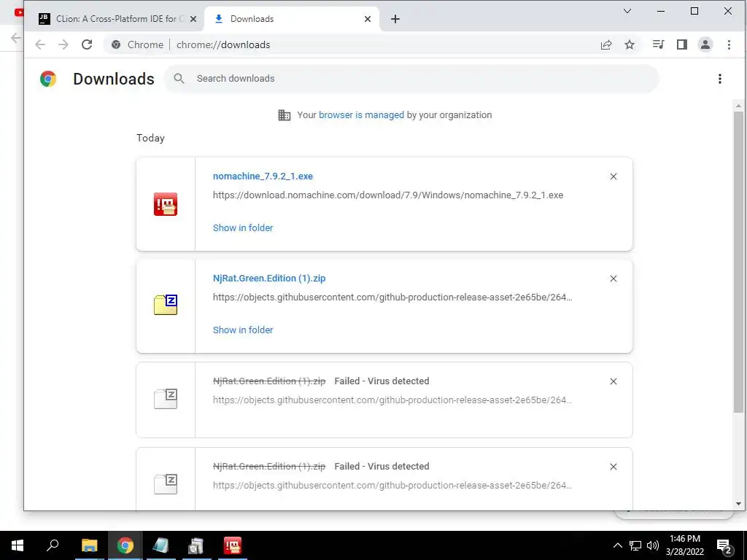Viewport: 747px width, 560px height.
Task: Reload the downloads page
Action: click(87, 44)
